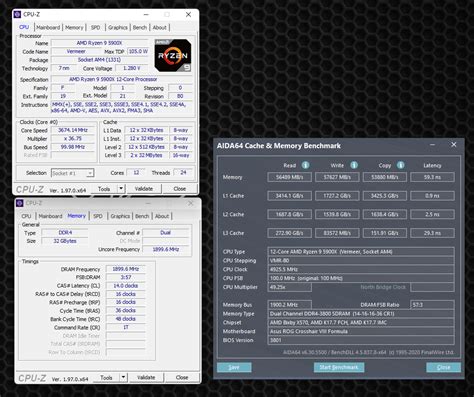Minimize the AIDA64 benchmark window

click(x=432, y=145)
